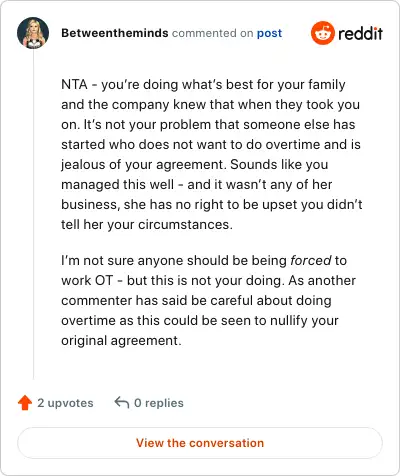
Task: Click the paragraph beginning with "NTA"
Action: (x=211, y=154)
